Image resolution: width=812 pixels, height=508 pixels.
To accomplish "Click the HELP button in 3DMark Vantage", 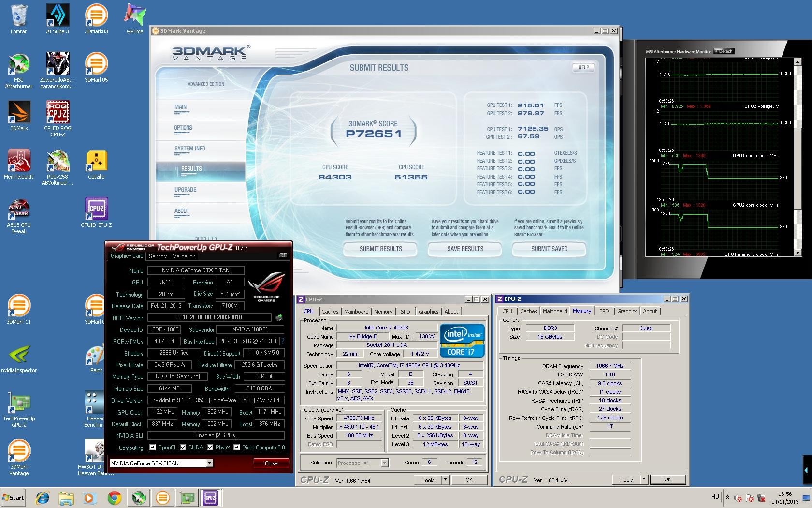I will [x=584, y=68].
